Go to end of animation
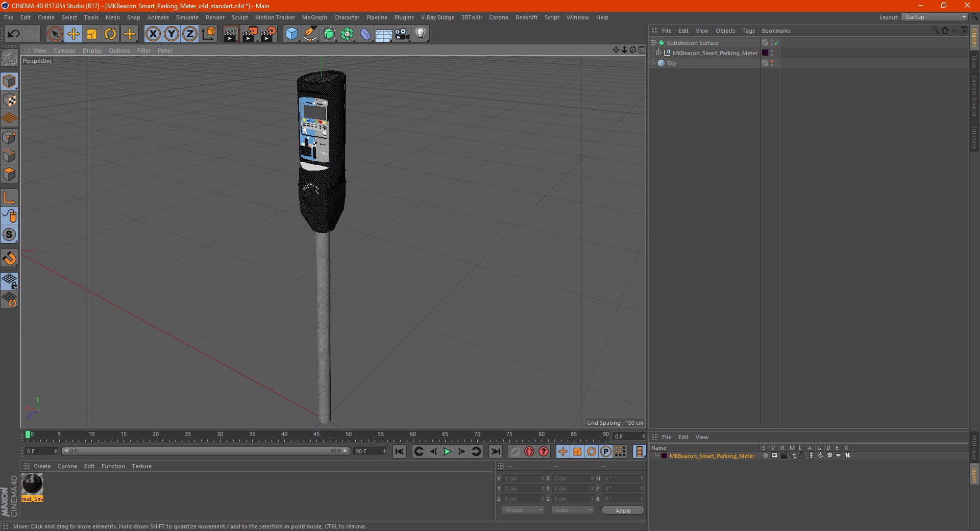 click(496, 451)
